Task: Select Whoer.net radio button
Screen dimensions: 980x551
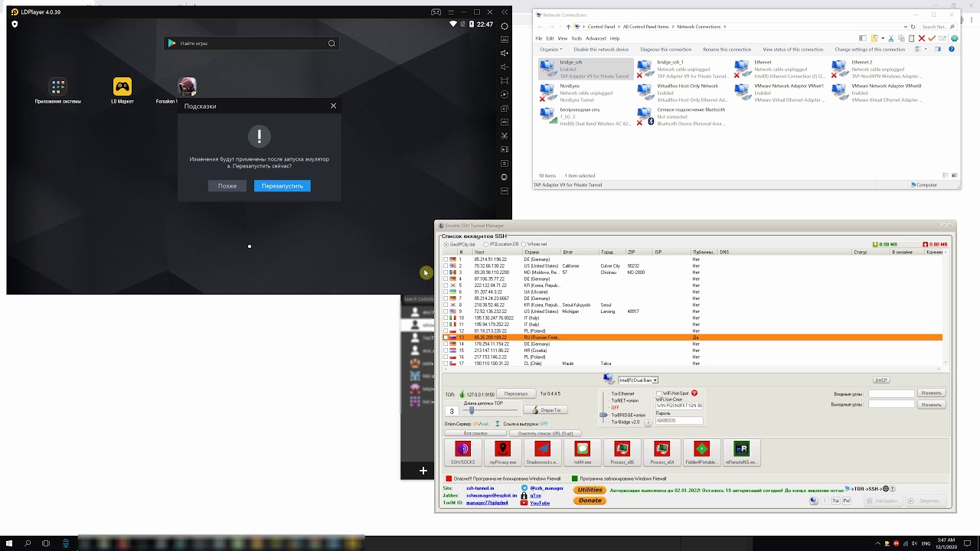Action: point(524,244)
